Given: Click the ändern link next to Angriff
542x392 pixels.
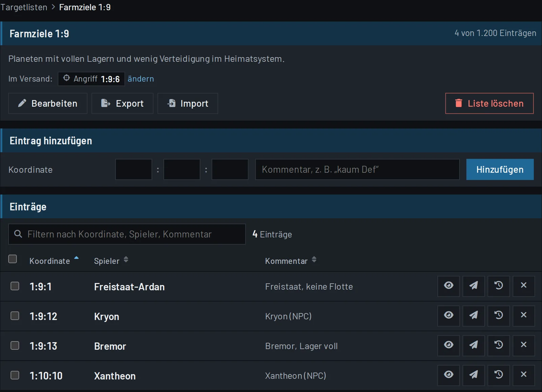Looking at the screenshot, I should pyautogui.click(x=141, y=79).
